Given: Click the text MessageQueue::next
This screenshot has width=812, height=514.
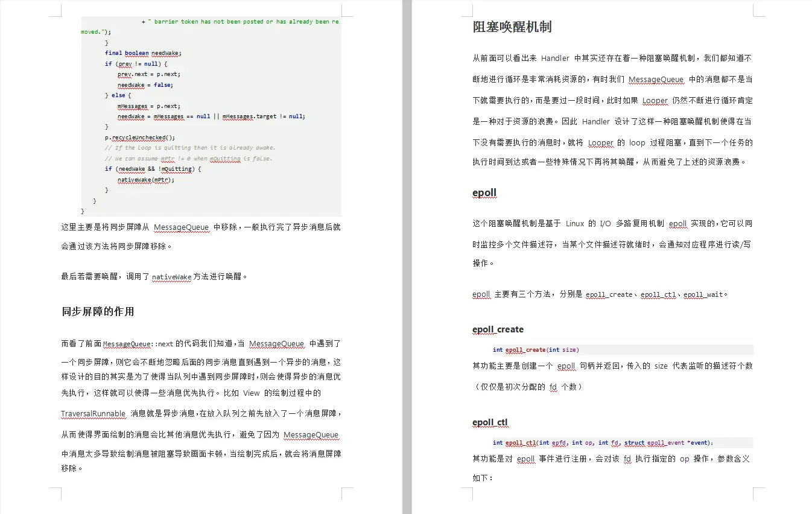Looking at the screenshot, I should click(x=138, y=344).
